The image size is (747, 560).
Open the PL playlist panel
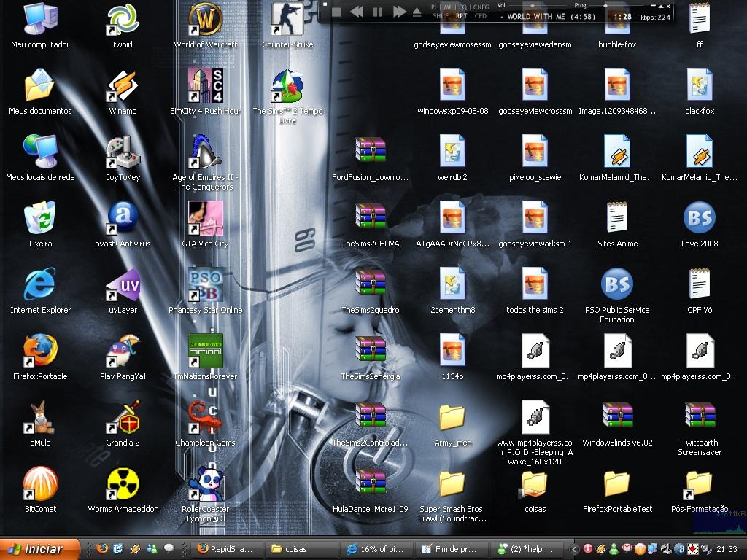[x=435, y=7]
